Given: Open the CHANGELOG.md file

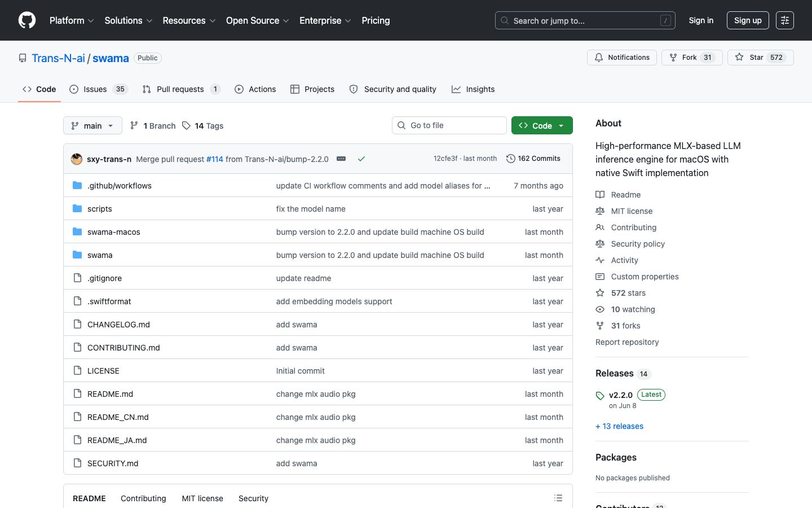Looking at the screenshot, I should (x=118, y=325).
